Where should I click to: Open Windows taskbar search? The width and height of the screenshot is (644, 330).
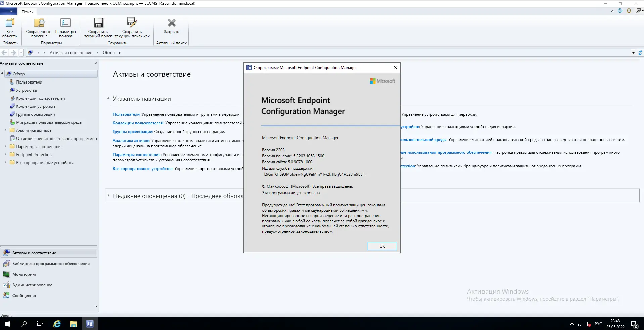pos(24,324)
